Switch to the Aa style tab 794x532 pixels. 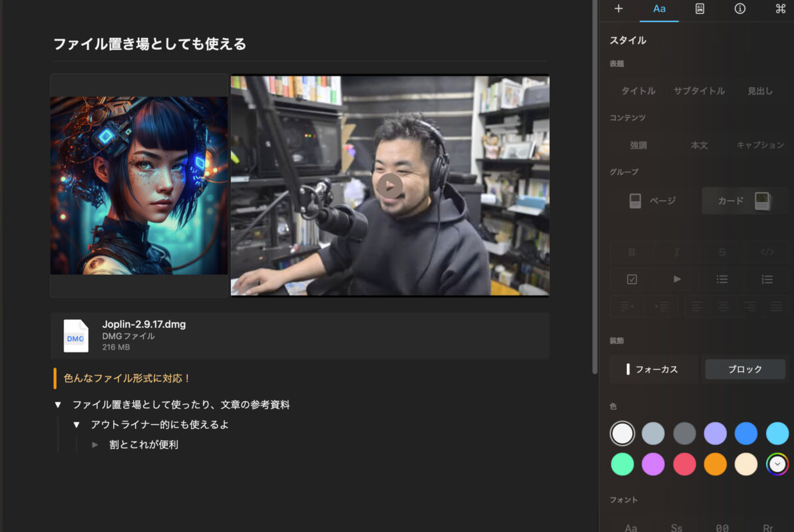pos(659,9)
